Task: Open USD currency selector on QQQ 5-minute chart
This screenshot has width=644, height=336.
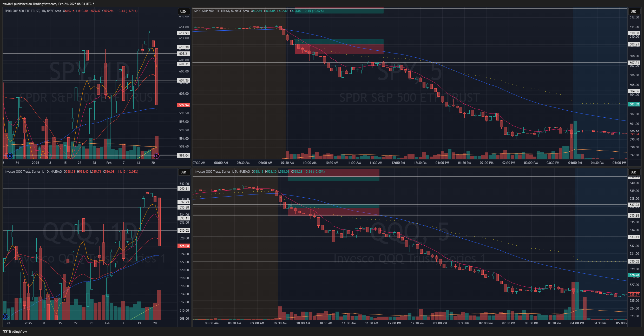Action: point(633,172)
